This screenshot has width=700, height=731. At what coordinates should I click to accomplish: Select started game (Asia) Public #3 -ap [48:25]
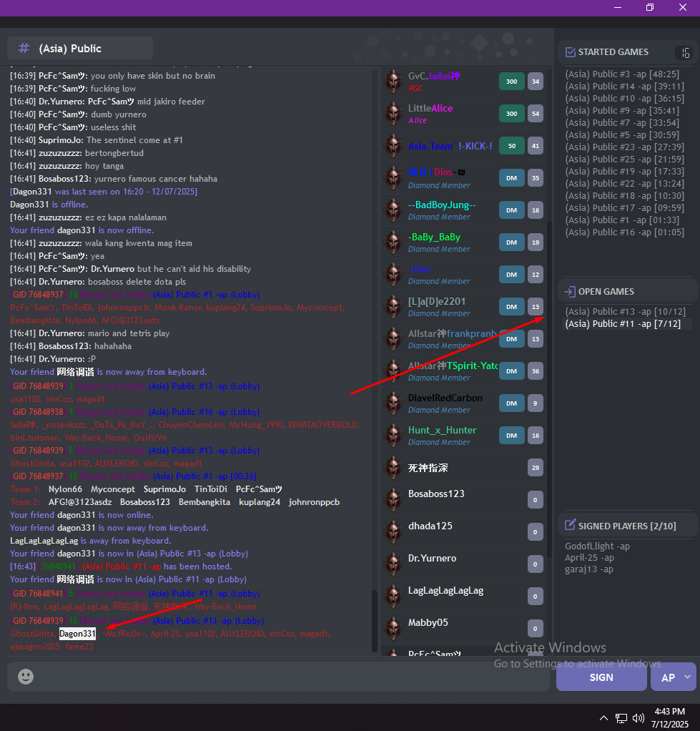point(622,74)
